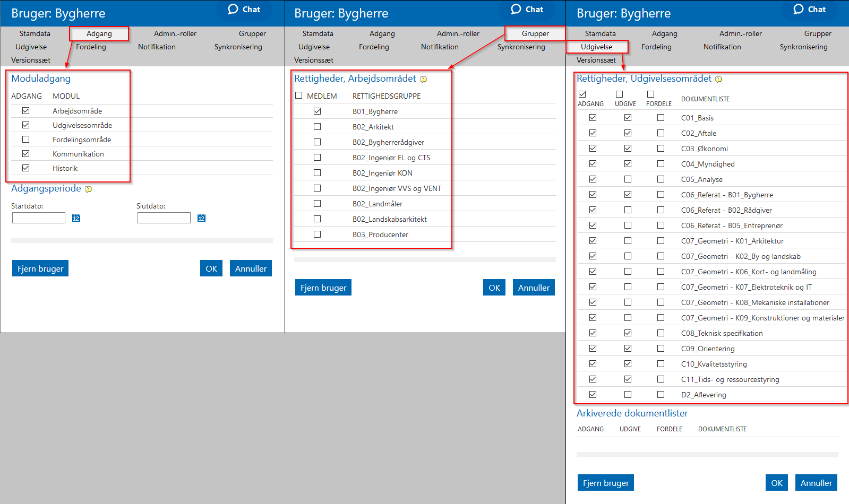Open Chat in the Moduladgang panel header

coord(244,10)
